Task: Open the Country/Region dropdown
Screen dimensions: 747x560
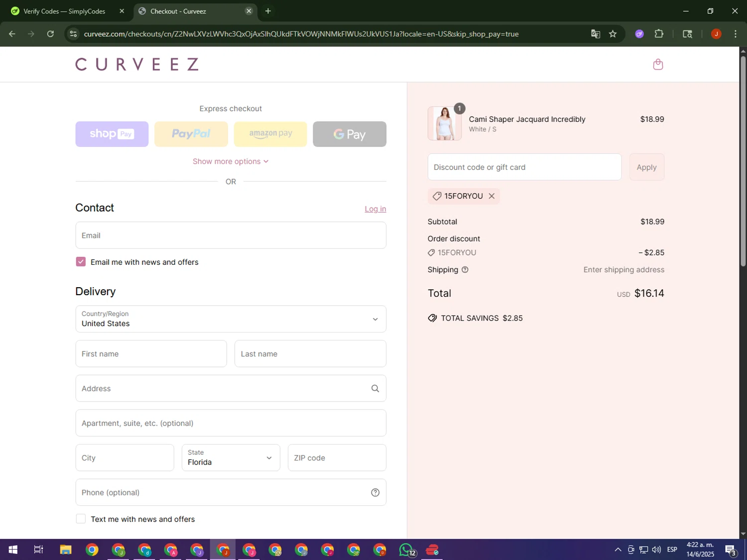Action: (231, 319)
